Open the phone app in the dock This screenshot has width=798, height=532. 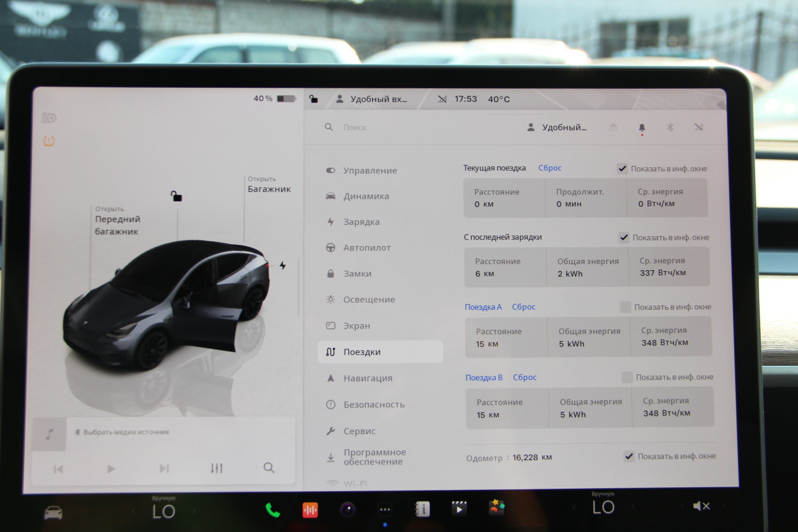272,510
